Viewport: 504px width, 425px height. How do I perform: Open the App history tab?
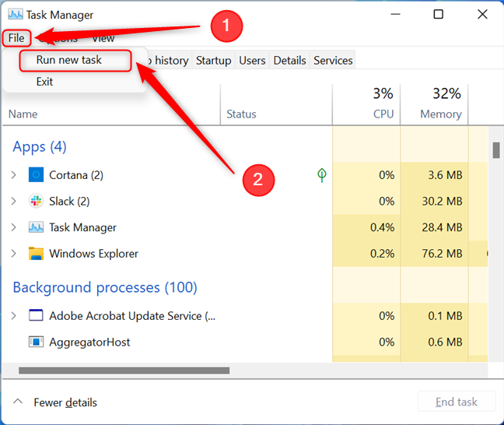point(168,60)
